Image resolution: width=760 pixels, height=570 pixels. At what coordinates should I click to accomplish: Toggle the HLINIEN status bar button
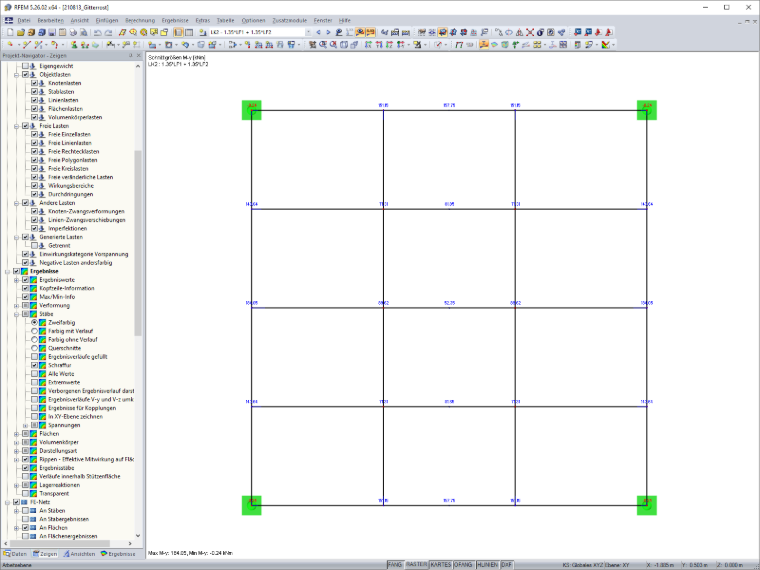click(488, 565)
